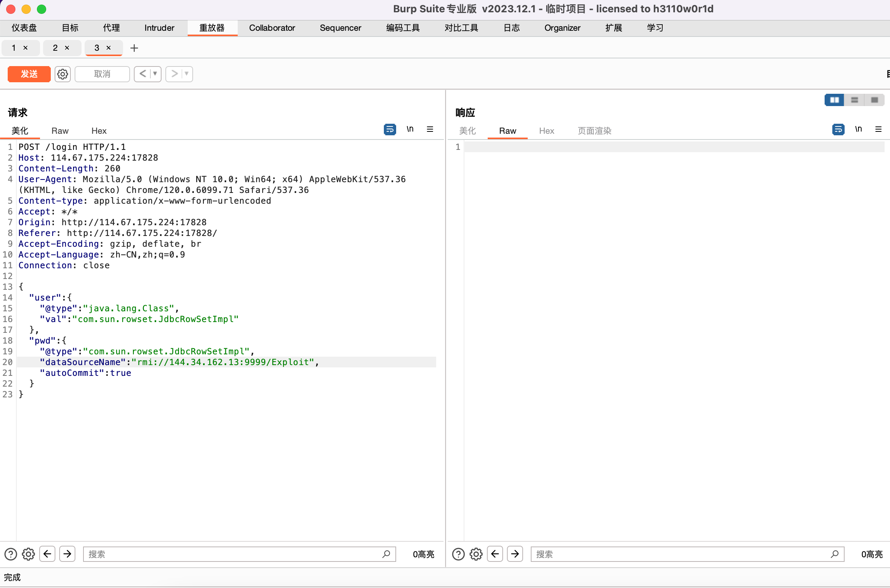Click the back arrow under the request editor

pos(47,554)
